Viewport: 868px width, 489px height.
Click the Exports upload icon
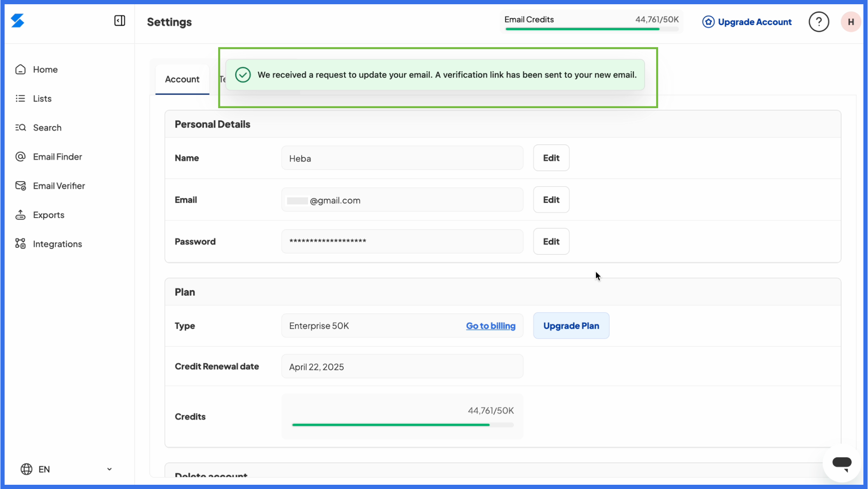[20, 215]
